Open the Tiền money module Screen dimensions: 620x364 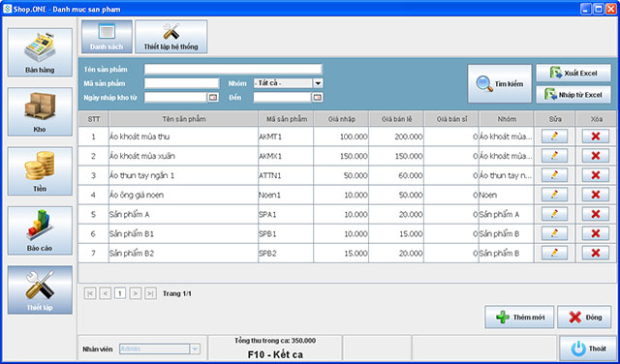pos(40,171)
